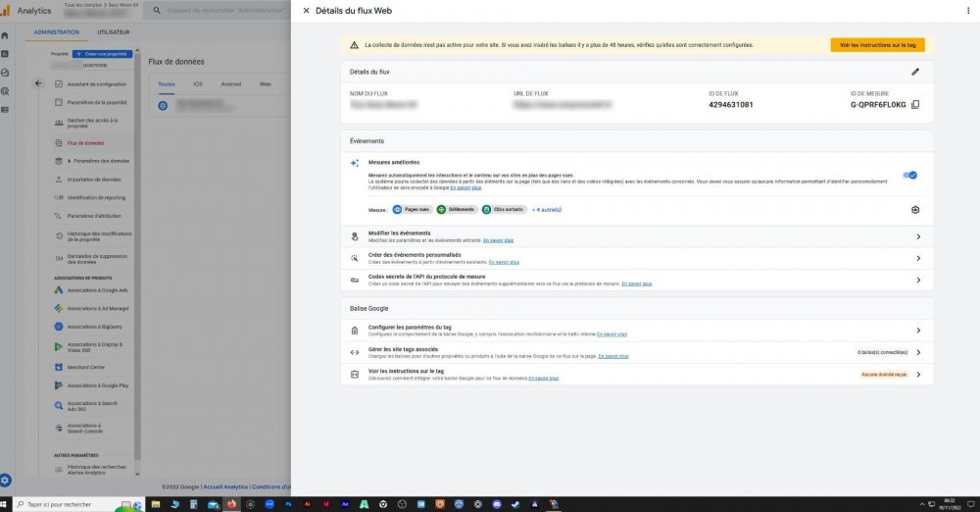This screenshot has width=980, height=512.
Task: Click the 'Créer une propriété' button
Action: (x=103, y=55)
